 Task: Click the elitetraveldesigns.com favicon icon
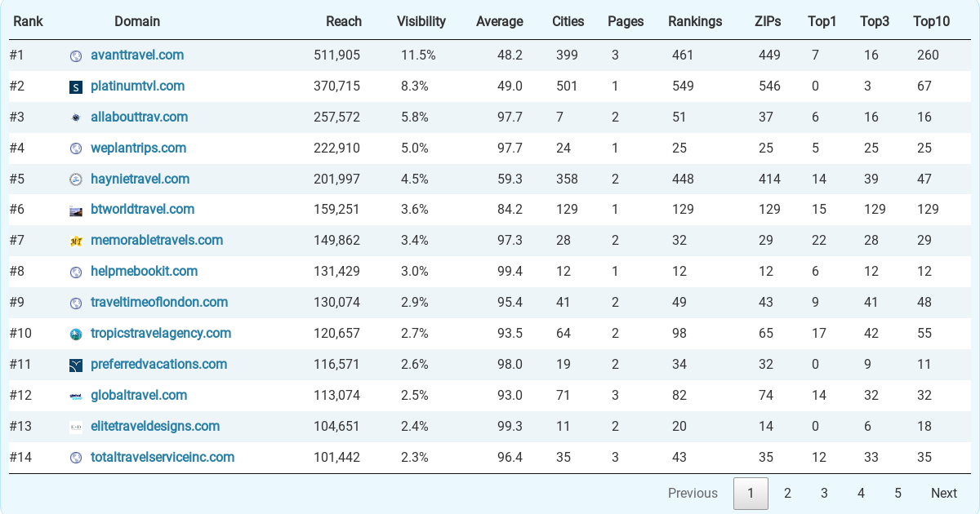pos(76,427)
